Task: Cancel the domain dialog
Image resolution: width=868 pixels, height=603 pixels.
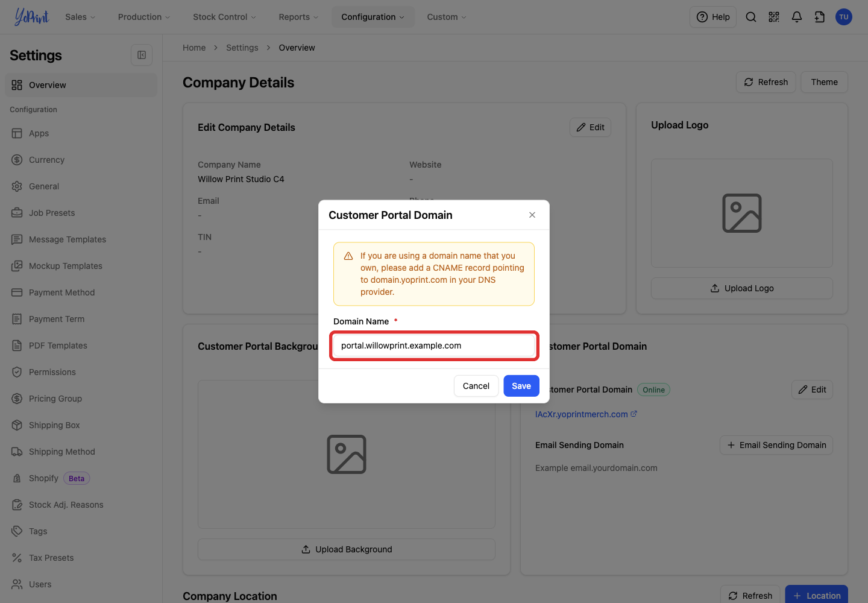Action: (476, 386)
